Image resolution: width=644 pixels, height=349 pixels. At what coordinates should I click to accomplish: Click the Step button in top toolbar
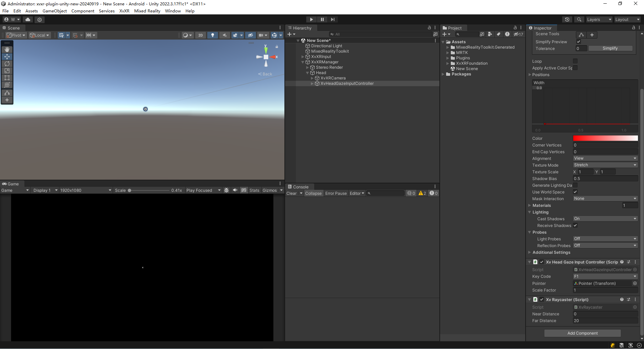(x=332, y=19)
